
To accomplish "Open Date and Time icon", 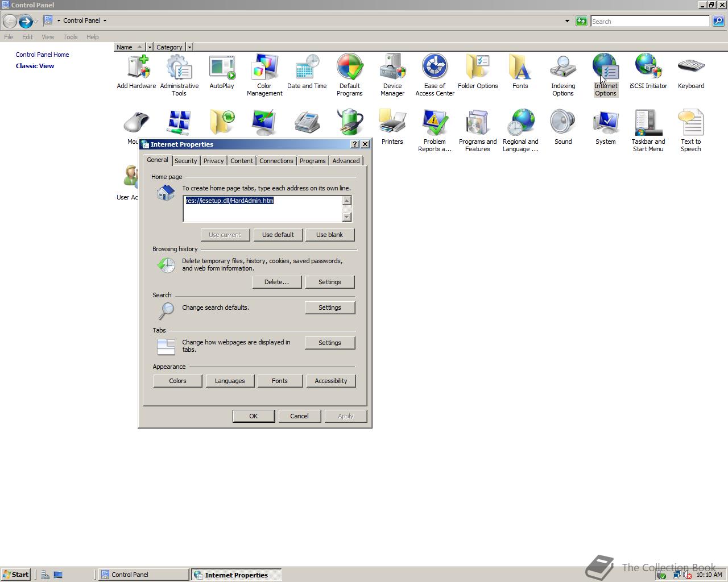I will pyautogui.click(x=307, y=72).
